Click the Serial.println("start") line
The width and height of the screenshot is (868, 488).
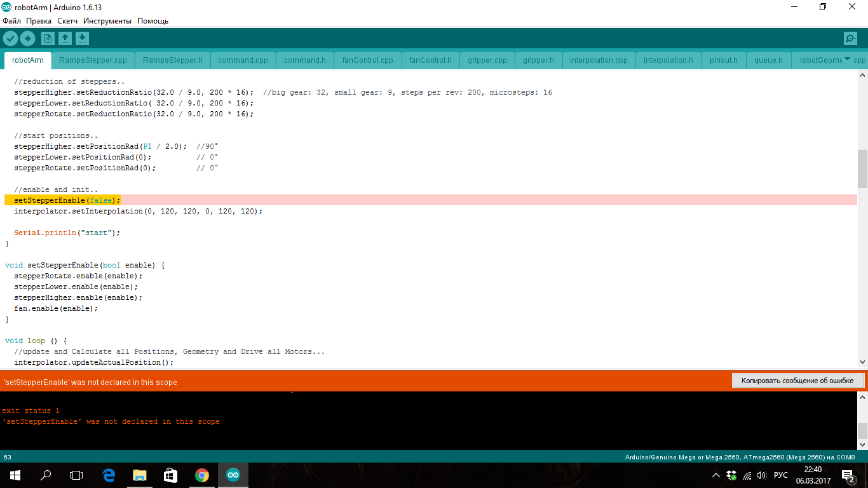click(67, 233)
